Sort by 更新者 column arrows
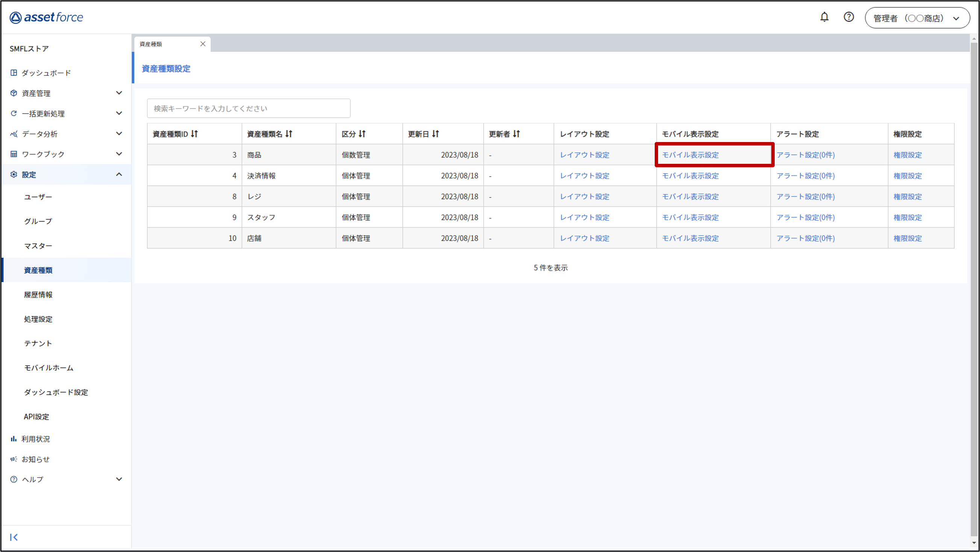The width and height of the screenshot is (980, 552). (x=516, y=134)
